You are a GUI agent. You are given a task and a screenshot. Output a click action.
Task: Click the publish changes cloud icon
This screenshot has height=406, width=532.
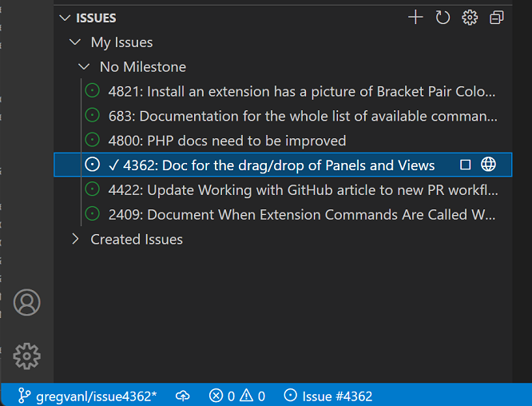[x=183, y=396]
